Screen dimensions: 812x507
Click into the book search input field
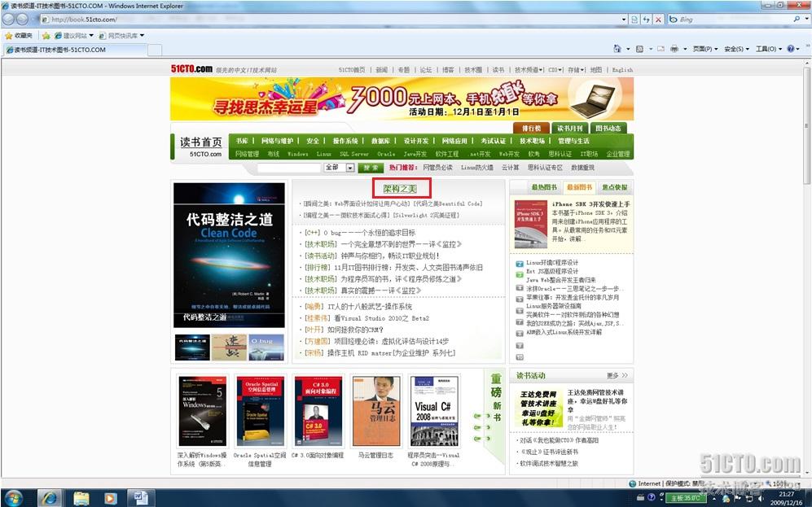[x=289, y=168]
